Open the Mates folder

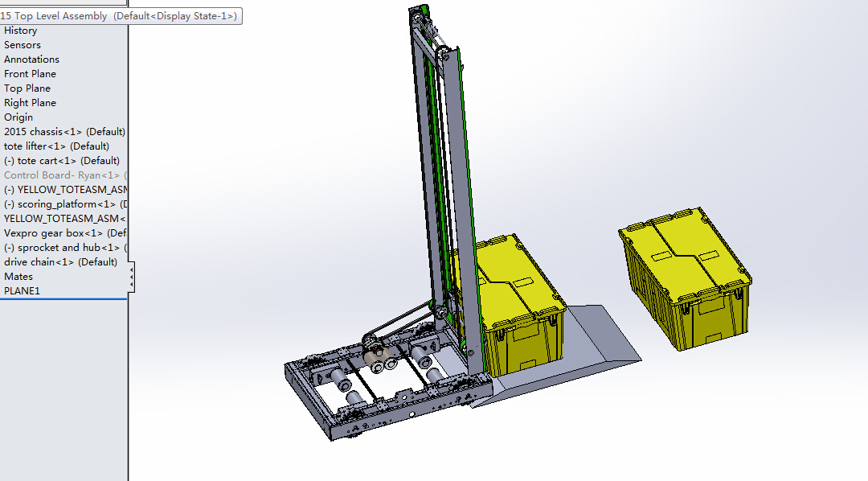[18, 276]
